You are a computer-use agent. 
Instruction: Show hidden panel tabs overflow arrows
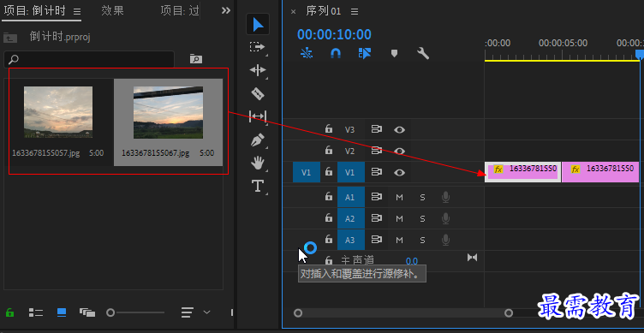226,10
